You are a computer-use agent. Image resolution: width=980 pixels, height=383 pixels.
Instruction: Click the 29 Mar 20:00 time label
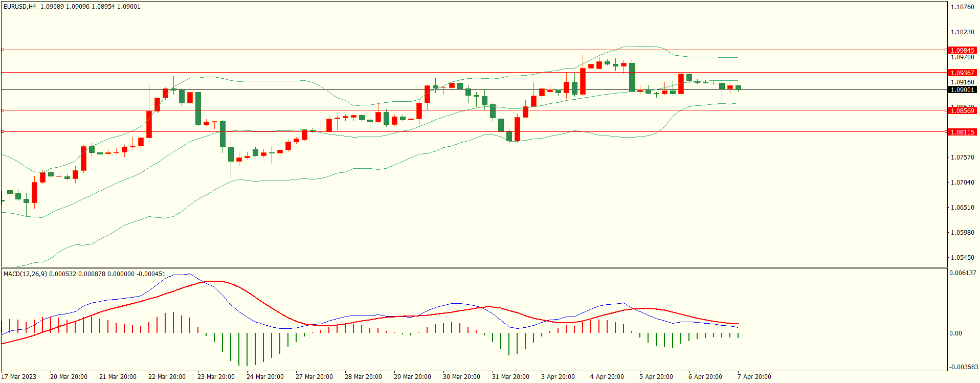click(413, 377)
